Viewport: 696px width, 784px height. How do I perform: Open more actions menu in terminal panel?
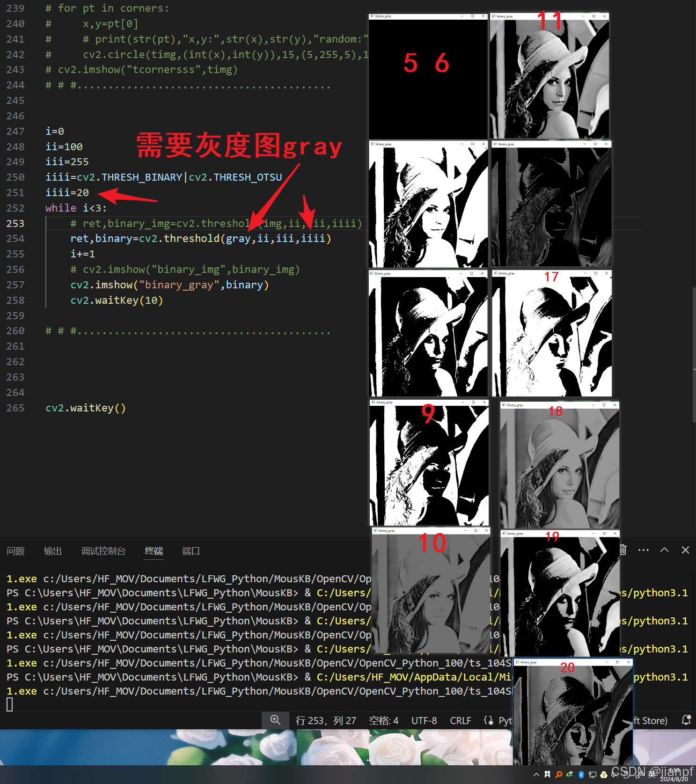644,550
